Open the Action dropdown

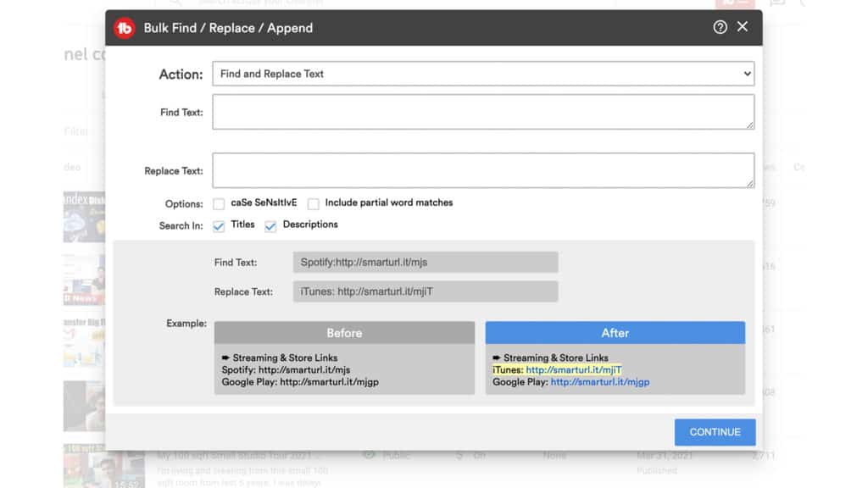[482, 74]
